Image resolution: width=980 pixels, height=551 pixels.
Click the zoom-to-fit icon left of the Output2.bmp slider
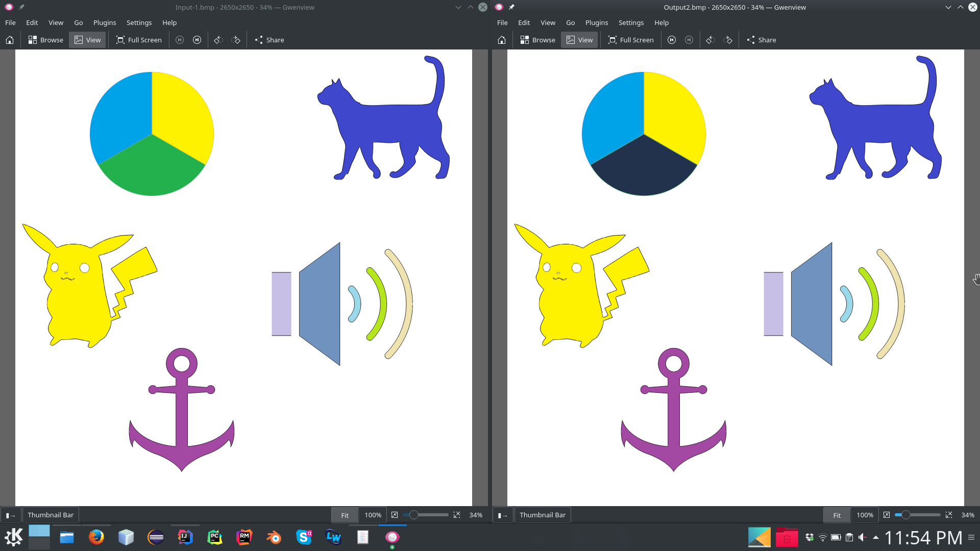tap(887, 515)
